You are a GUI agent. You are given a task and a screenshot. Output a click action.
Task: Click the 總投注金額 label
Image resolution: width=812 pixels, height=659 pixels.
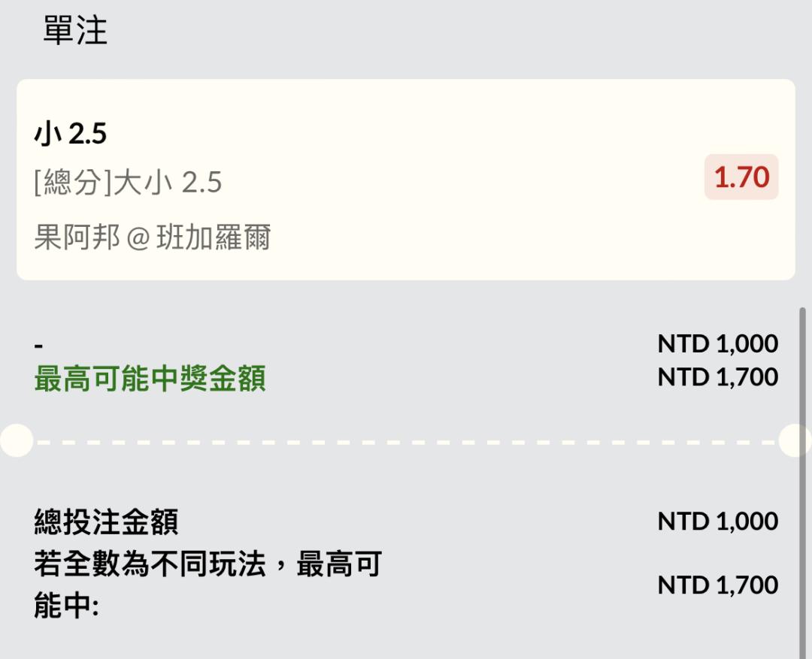106,521
